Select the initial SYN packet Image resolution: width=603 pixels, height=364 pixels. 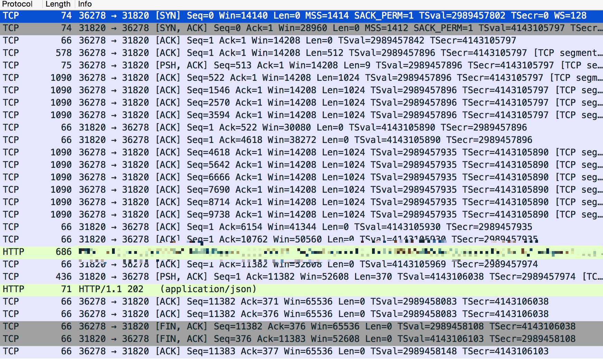pos(207,16)
